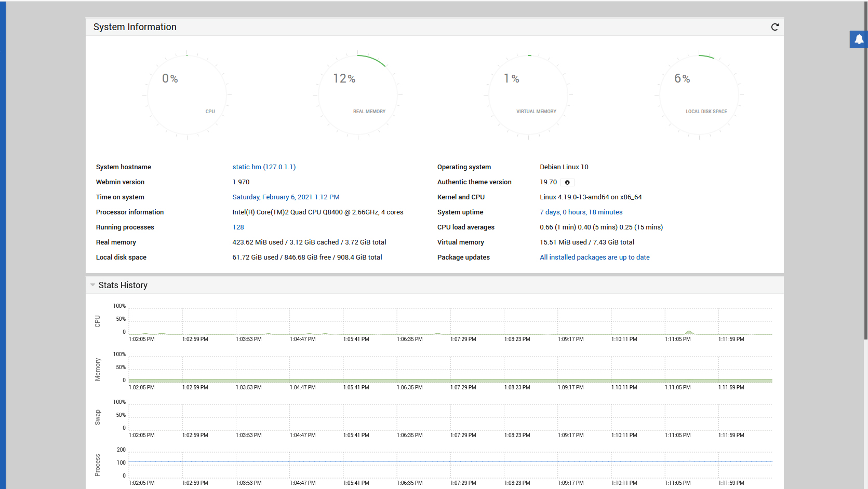Open Running processes count 128

coord(238,227)
